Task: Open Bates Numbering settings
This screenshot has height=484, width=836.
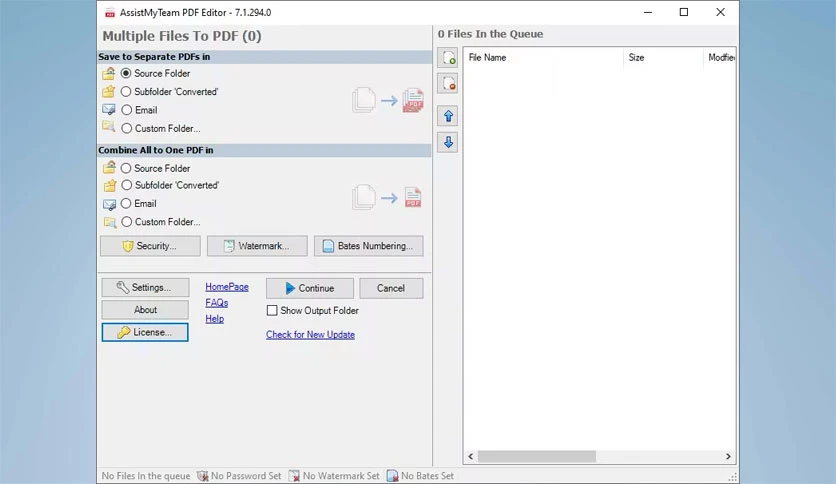Action: (x=368, y=246)
